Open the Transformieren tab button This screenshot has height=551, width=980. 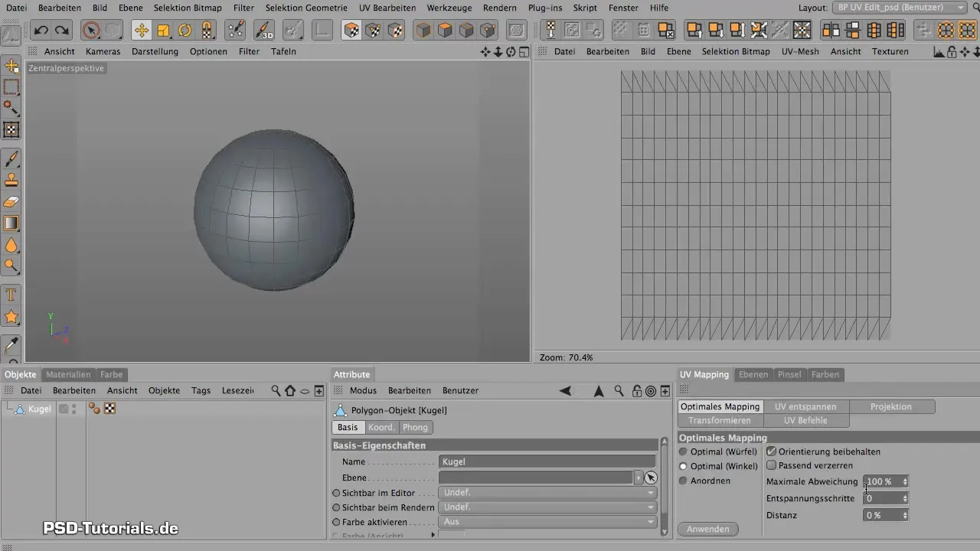[x=720, y=420]
